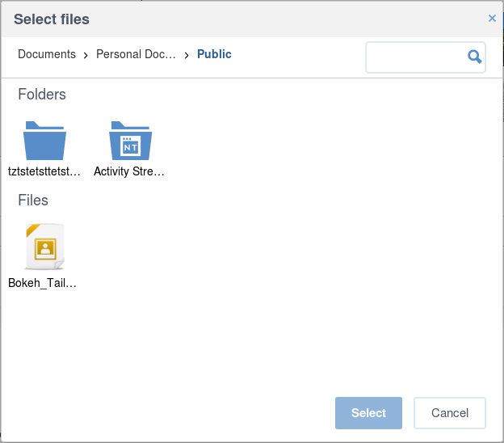Screen dimensions: 504x443
Task: Click the Folders section heading
Action: click(42, 95)
